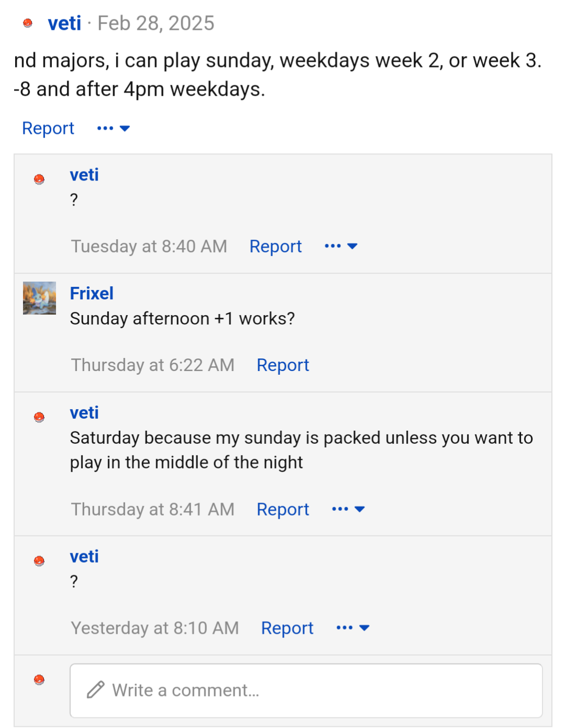Expand options dropdown on Thursday 8:41 AM comment

point(348,509)
